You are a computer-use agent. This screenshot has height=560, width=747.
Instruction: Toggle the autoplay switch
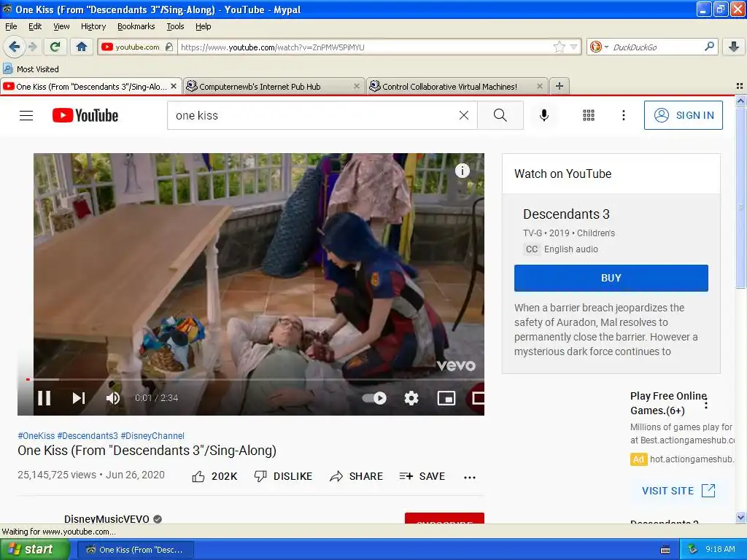pyautogui.click(x=374, y=398)
